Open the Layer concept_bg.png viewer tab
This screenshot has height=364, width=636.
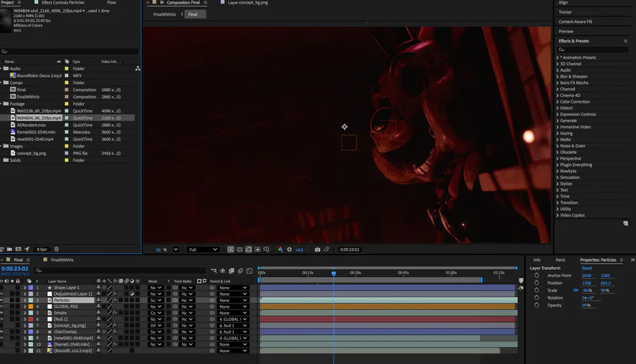coord(248,2)
